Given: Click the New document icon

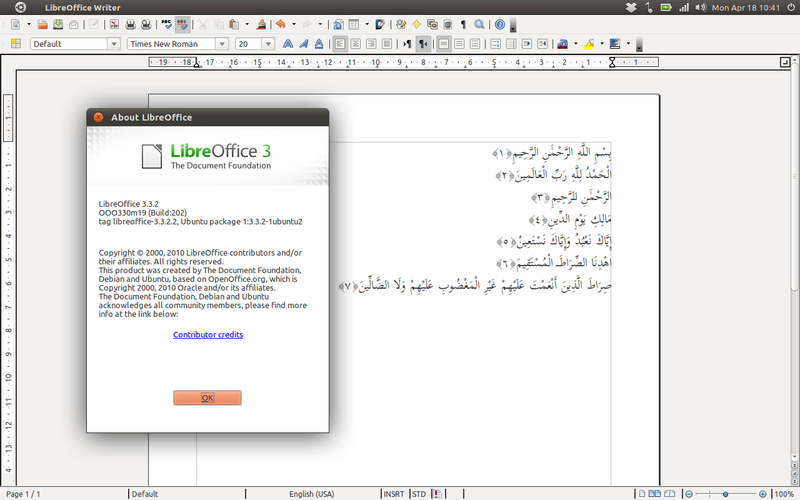Looking at the screenshot, I should click(x=15, y=24).
